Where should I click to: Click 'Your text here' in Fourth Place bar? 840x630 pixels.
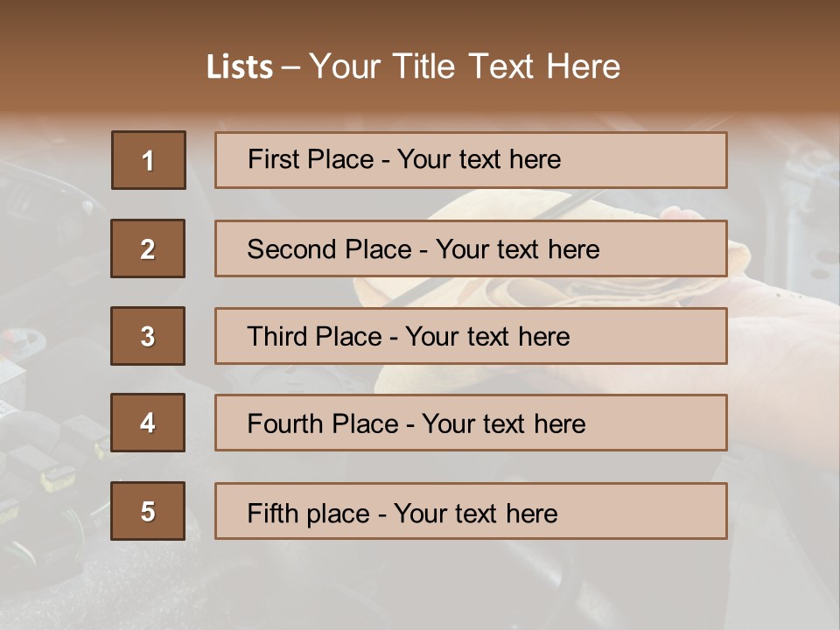tap(503, 424)
